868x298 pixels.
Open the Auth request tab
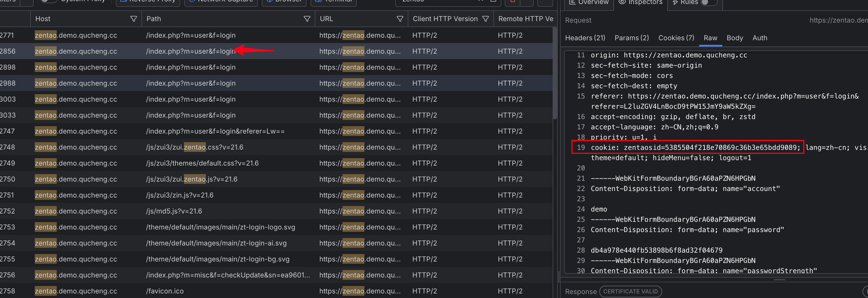(760, 38)
